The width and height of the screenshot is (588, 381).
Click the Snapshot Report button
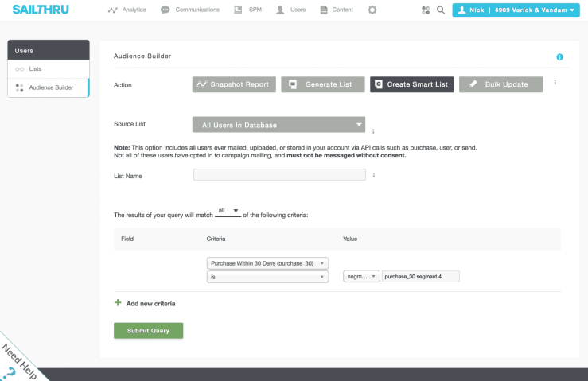click(x=234, y=84)
